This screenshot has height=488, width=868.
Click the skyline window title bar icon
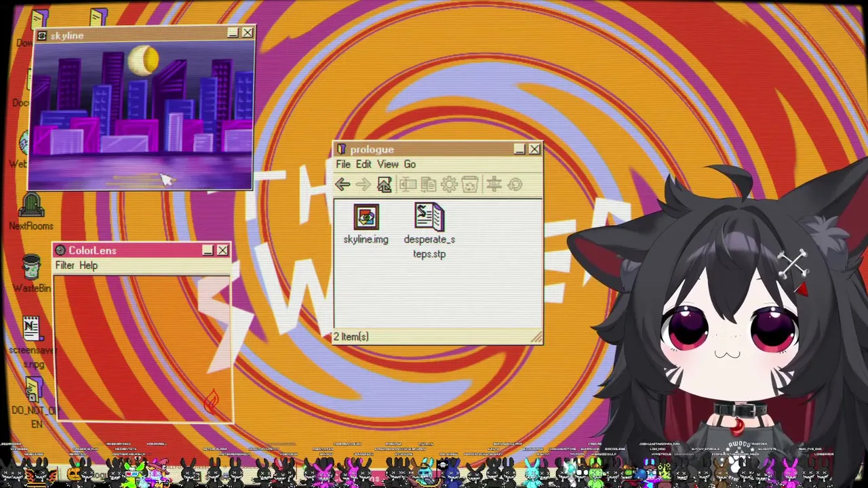pos(42,36)
